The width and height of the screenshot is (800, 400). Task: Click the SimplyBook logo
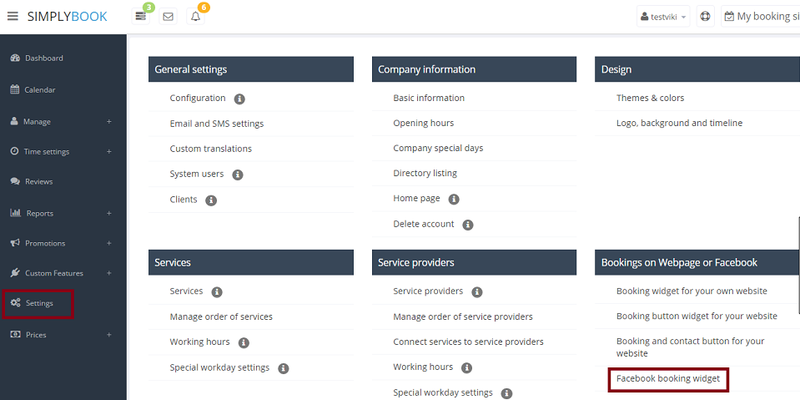pos(73,16)
